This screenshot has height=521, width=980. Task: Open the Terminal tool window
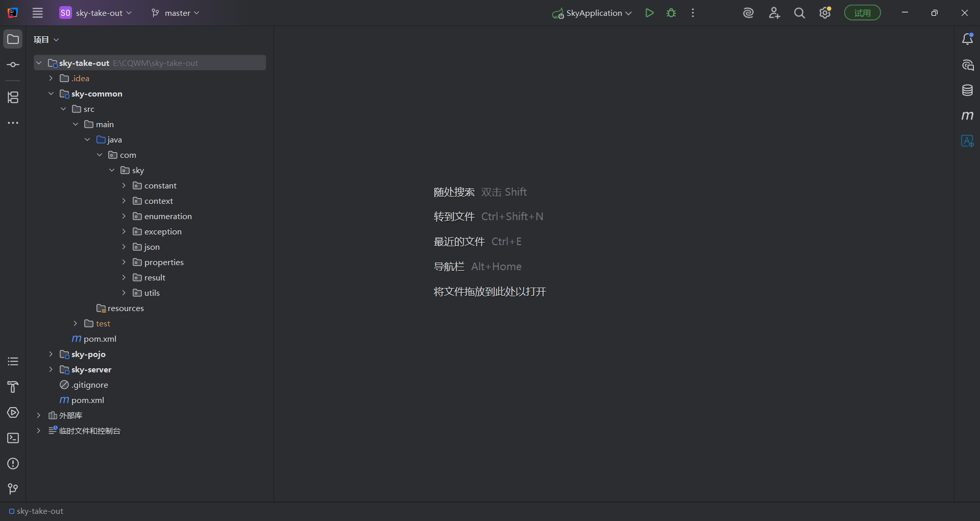click(13, 438)
